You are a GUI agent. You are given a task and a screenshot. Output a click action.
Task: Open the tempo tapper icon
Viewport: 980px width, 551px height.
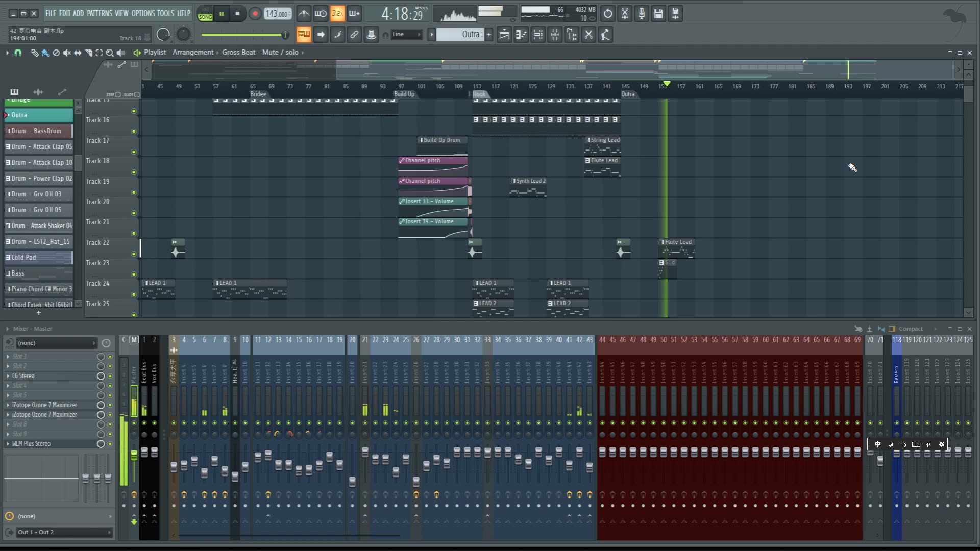(x=605, y=35)
